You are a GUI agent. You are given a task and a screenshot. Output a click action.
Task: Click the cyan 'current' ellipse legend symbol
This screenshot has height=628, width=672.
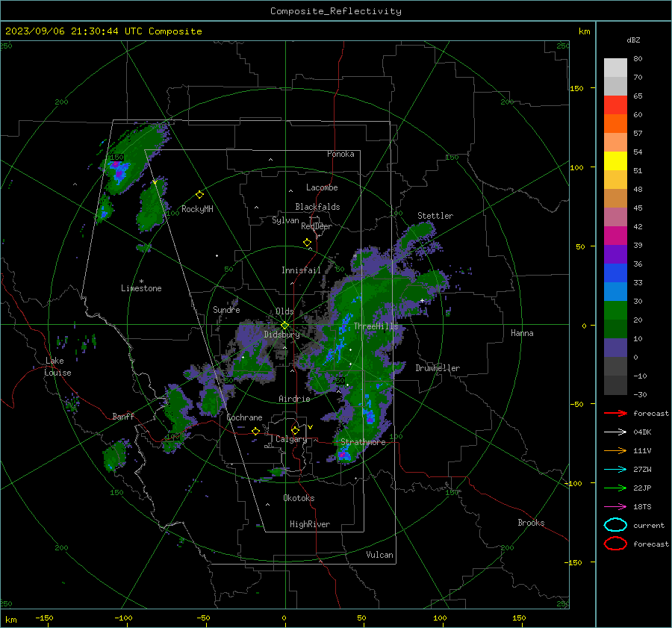(615, 525)
